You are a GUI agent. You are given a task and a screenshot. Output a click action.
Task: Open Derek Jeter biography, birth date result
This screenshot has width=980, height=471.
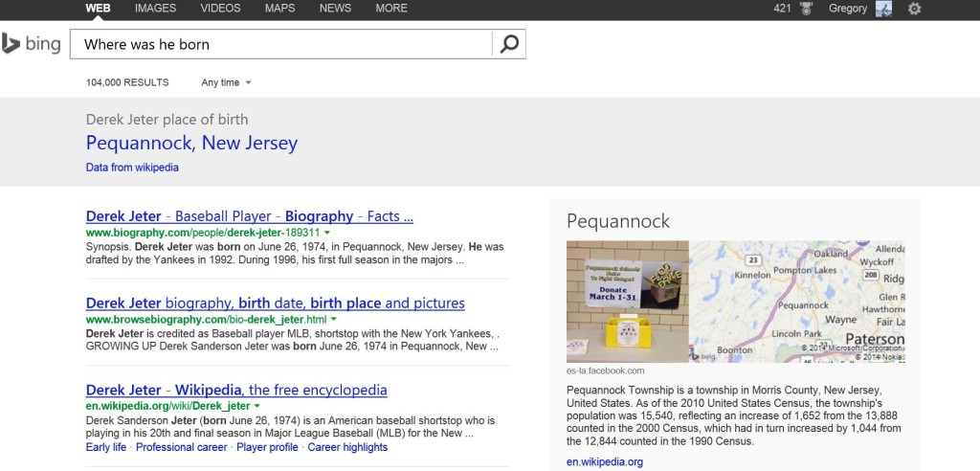click(x=275, y=303)
